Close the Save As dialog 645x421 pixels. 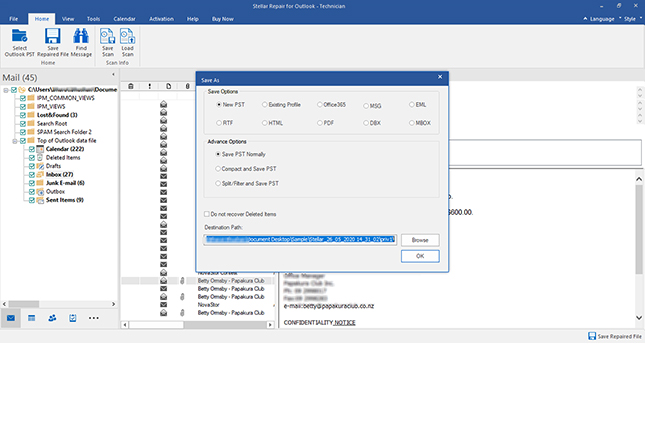(x=440, y=77)
